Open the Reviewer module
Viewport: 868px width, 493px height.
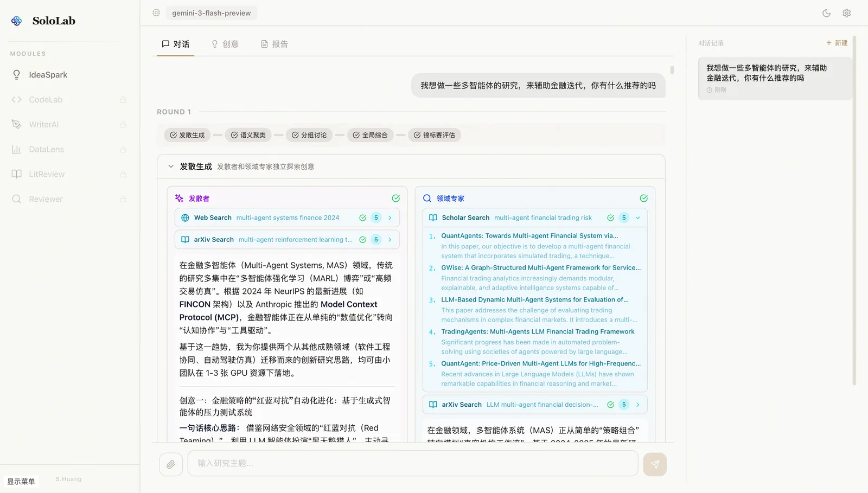click(x=69, y=199)
